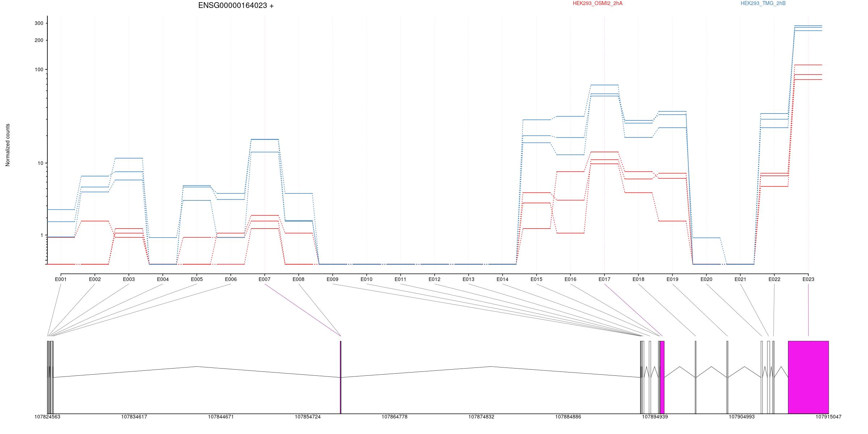Image resolution: width=868 pixels, height=434 pixels.
Task: Click the thin magenta E007 exon in gene model
Action: pyautogui.click(x=341, y=377)
